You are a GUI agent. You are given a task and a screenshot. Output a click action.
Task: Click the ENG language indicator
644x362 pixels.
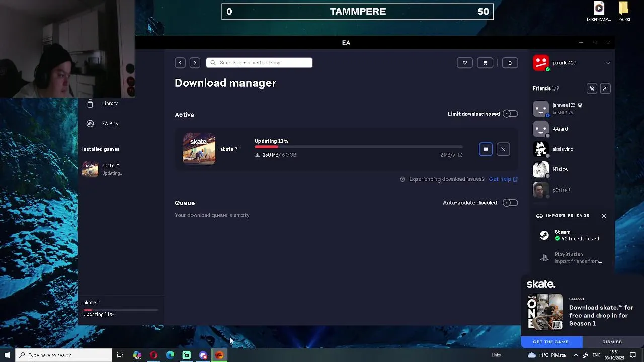tap(596, 355)
